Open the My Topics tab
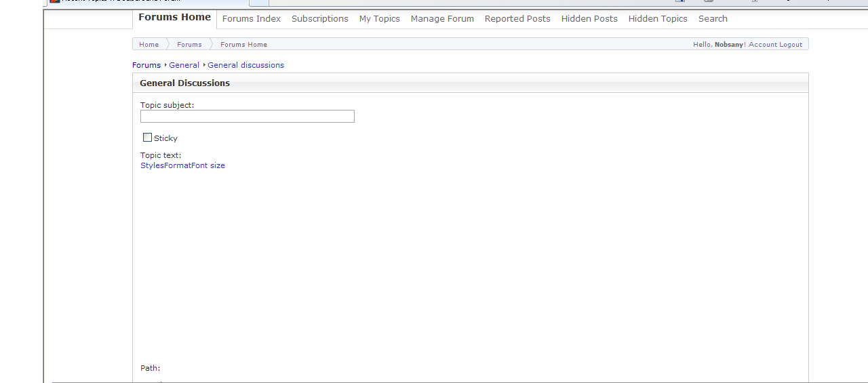 pyautogui.click(x=379, y=19)
